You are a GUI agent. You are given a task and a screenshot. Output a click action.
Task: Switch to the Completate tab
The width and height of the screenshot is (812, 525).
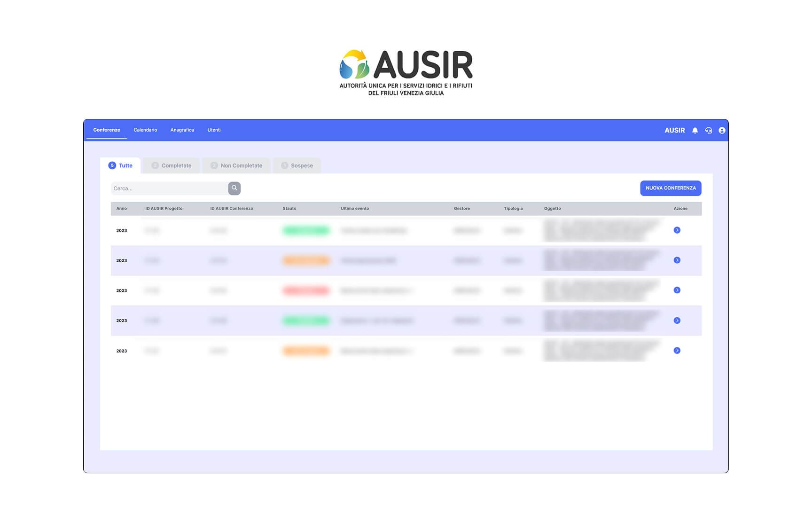click(172, 165)
